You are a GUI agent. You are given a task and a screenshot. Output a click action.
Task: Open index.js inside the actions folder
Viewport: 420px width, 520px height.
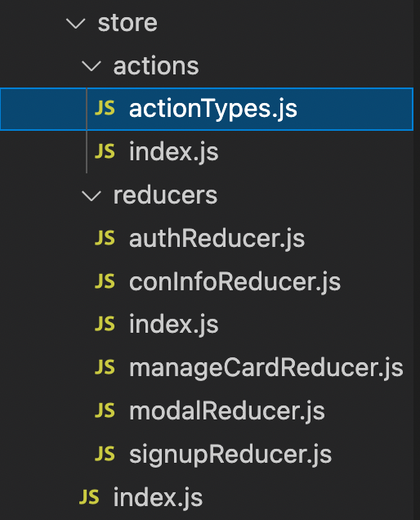pyautogui.click(x=174, y=152)
